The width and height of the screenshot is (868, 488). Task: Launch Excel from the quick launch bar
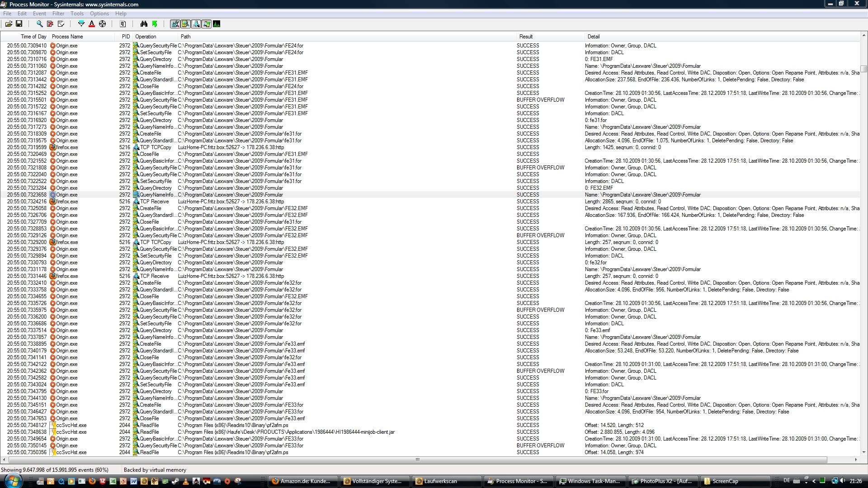113,481
